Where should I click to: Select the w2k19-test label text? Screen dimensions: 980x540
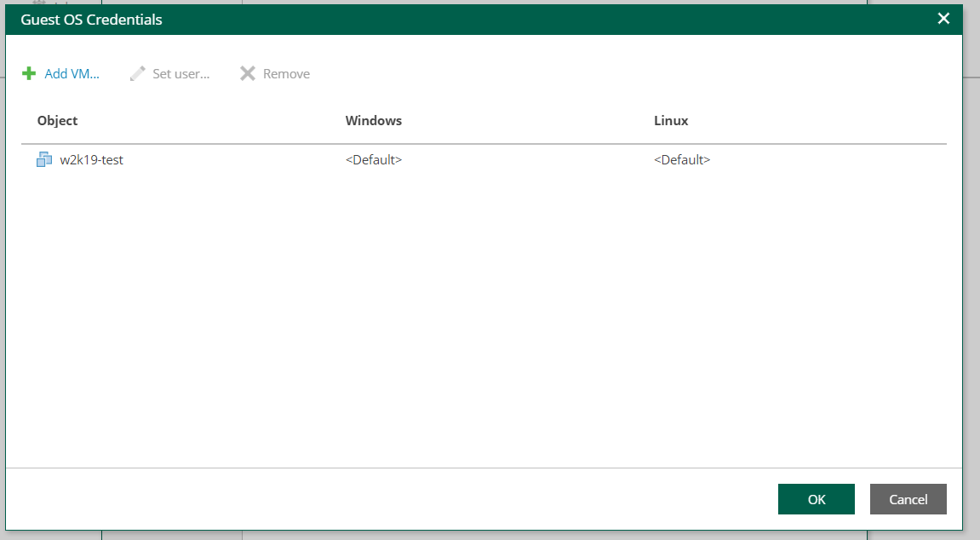[x=91, y=159]
